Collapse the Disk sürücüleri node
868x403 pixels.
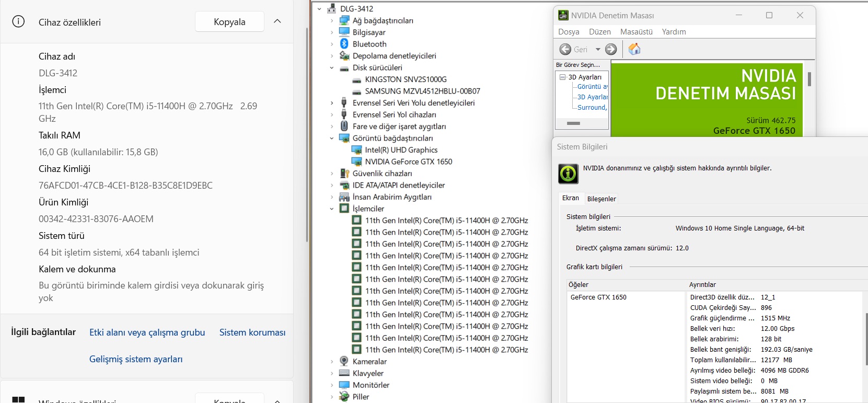pyautogui.click(x=332, y=67)
